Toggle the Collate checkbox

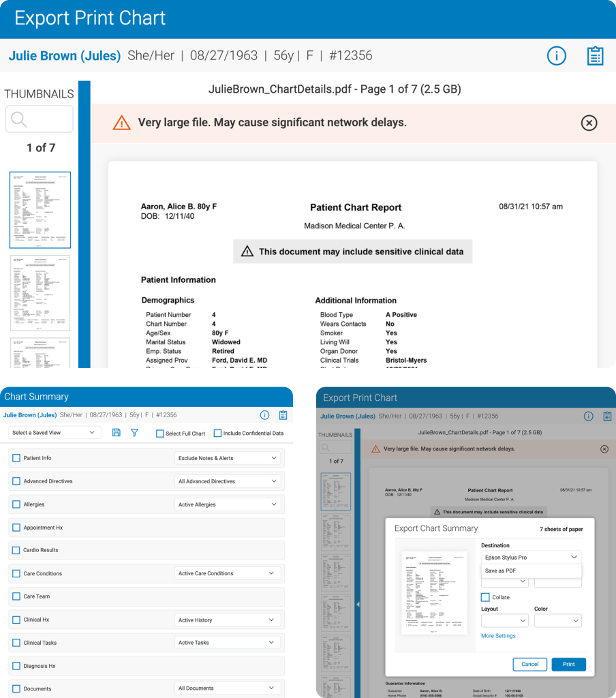coord(485,597)
